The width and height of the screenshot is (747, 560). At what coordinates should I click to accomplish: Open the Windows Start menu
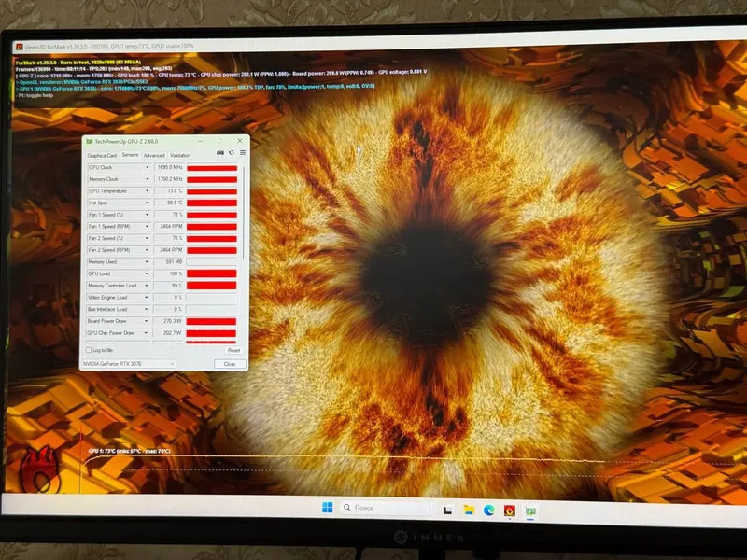click(328, 508)
